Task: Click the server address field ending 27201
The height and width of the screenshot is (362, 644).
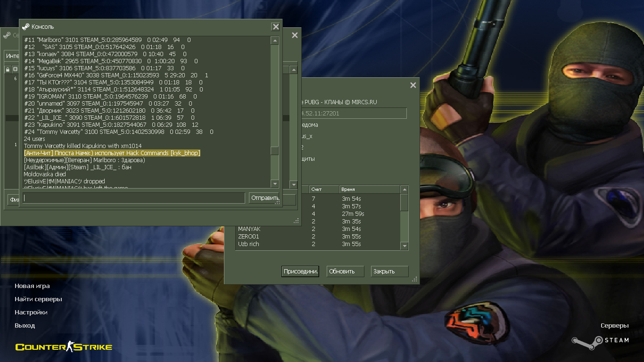Action: 354,113
